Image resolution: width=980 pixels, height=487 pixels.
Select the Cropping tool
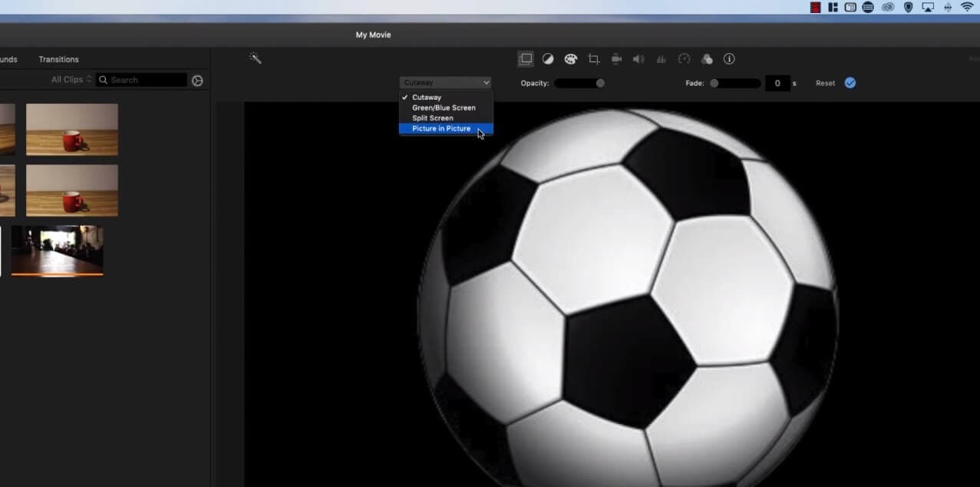click(x=593, y=58)
